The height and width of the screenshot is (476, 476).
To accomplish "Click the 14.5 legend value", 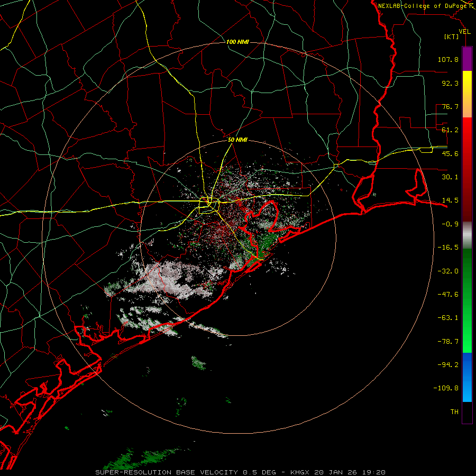I will (450, 200).
